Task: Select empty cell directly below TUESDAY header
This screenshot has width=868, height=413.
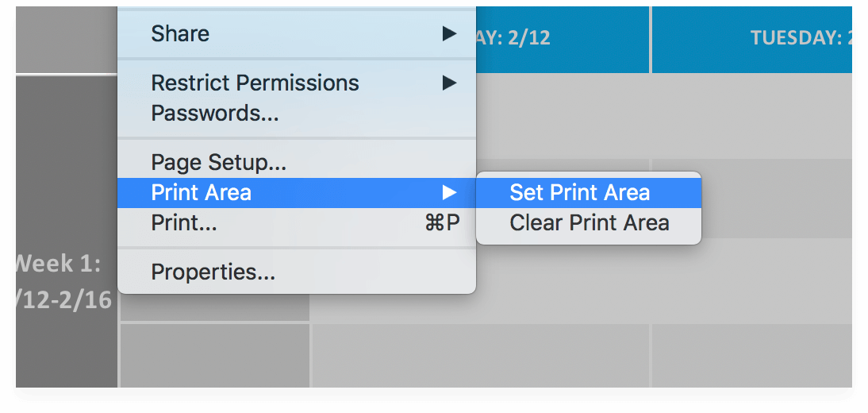Action: pyautogui.click(x=751, y=115)
